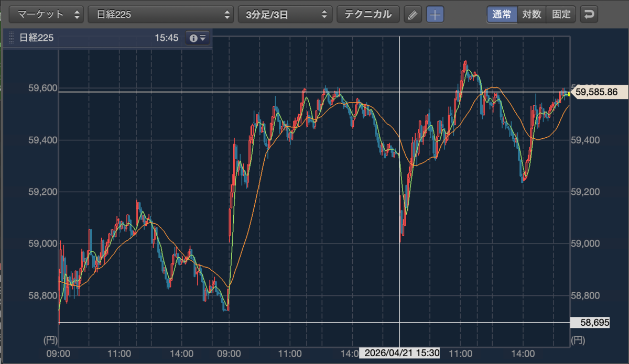629x364 pixels.
Task: Click the 2026/04/21 15:30 date label
Action: pos(399,353)
